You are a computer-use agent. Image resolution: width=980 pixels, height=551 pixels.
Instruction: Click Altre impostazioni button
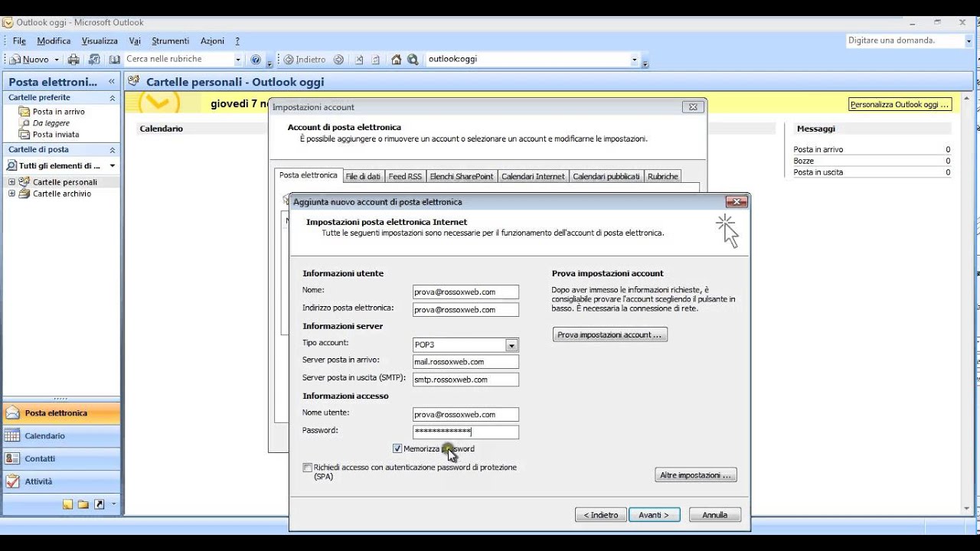point(696,475)
